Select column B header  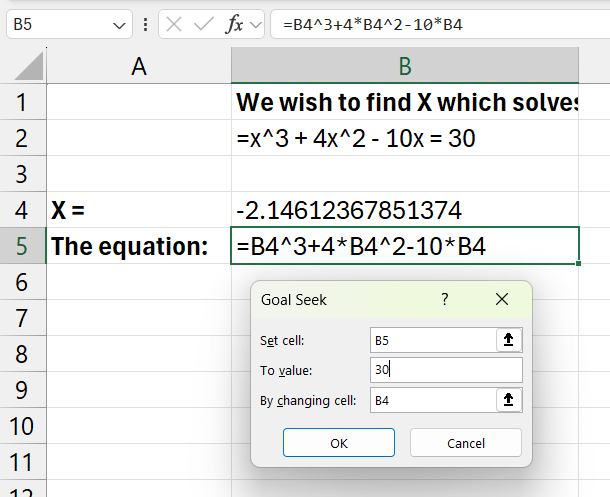[x=405, y=66]
